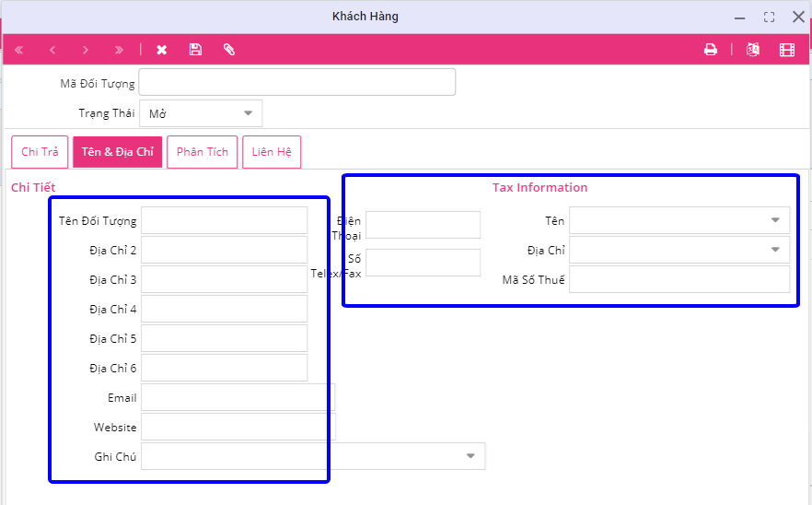The height and width of the screenshot is (505, 812).
Task: Open the Phân Tích tab
Action: pyautogui.click(x=203, y=152)
